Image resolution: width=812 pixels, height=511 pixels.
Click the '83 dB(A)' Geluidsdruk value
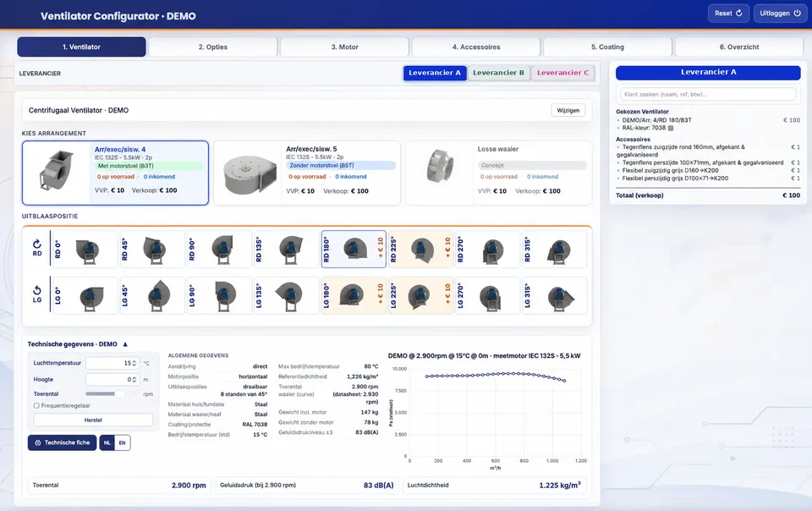pyautogui.click(x=379, y=486)
